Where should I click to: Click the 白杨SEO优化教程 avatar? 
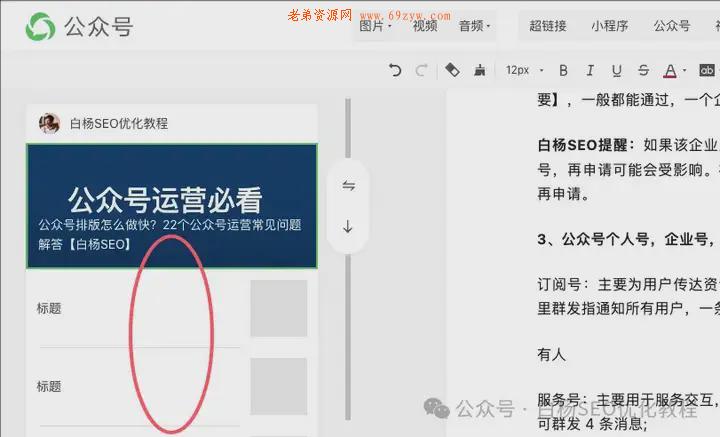coord(50,123)
